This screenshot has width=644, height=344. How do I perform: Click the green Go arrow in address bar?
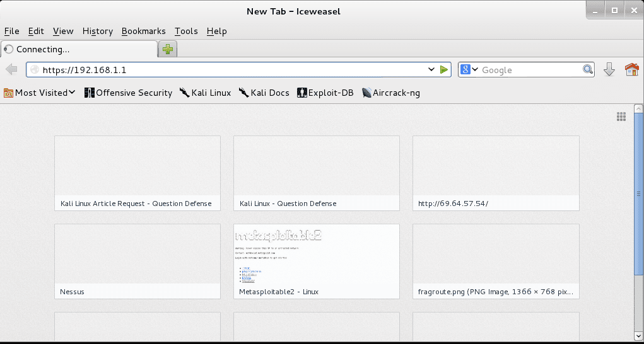point(443,70)
